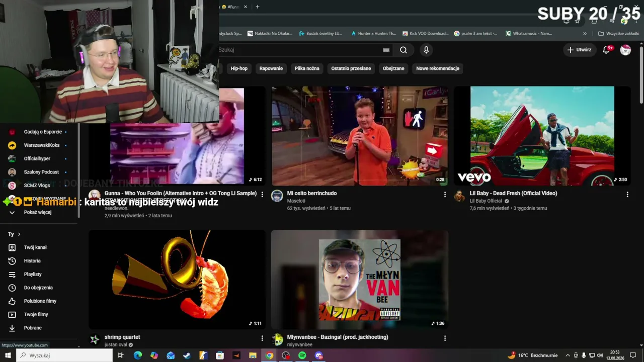Open the Maseloti channel avatar
This screenshot has height=362, width=644.
coord(277,196)
